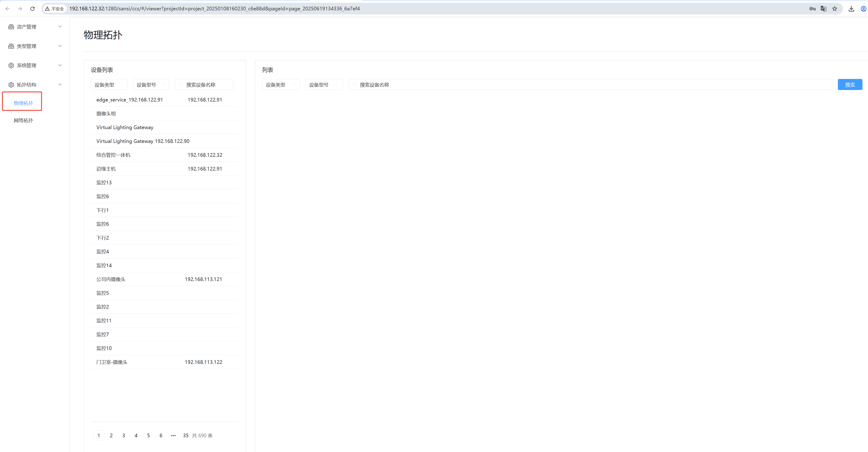Go to pagination page 5

tap(148, 435)
